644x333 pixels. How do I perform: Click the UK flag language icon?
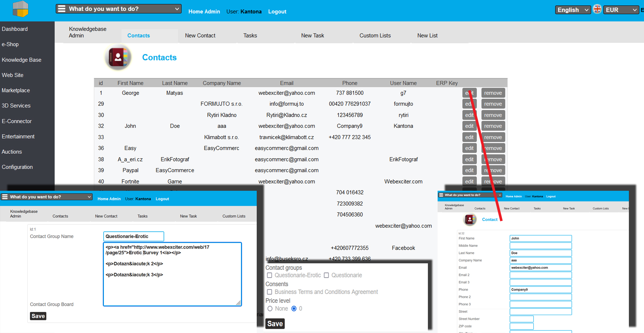click(597, 9)
